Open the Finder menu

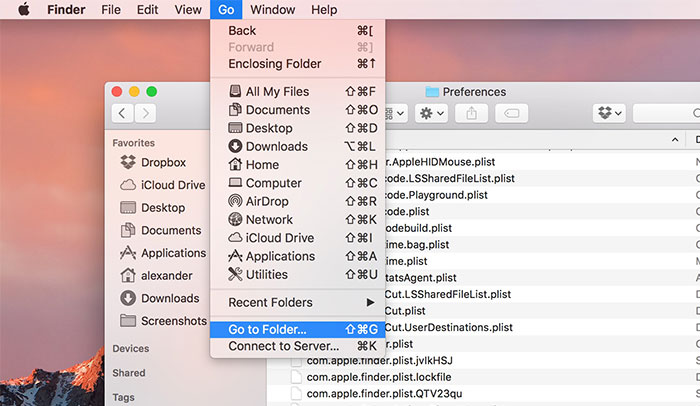[66, 9]
